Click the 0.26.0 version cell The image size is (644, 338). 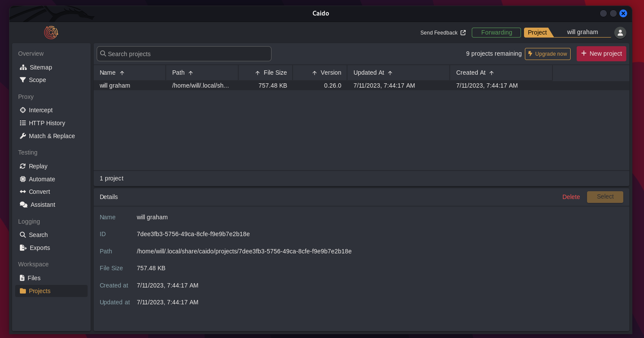click(333, 85)
